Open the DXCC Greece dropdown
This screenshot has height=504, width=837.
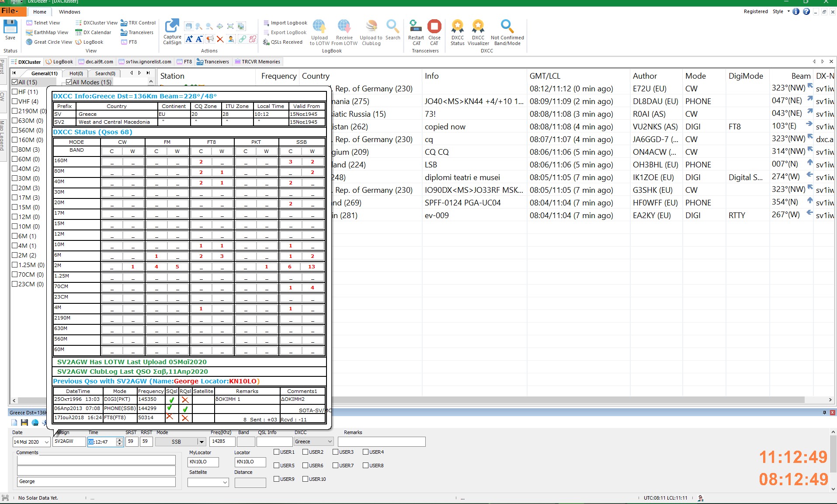pos(330,441)
